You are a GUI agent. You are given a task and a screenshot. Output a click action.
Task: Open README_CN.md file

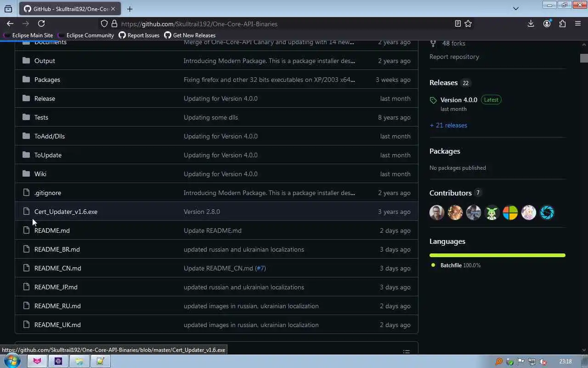(x=58, y=268)
